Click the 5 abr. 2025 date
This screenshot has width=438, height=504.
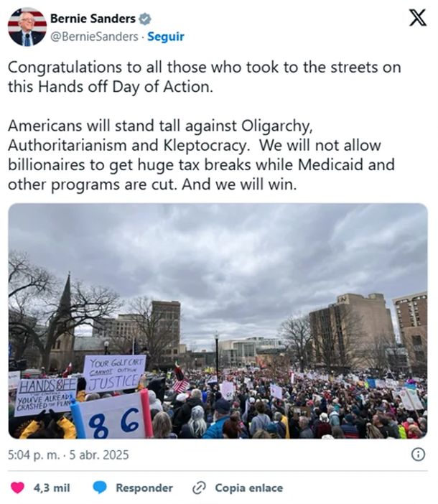pyautogui.click(x=99, y=455)
